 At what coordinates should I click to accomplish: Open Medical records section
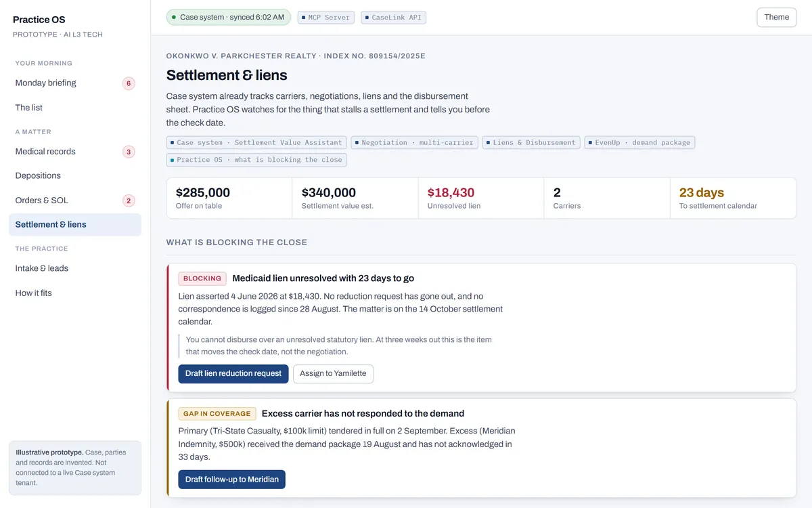point(75,152)
